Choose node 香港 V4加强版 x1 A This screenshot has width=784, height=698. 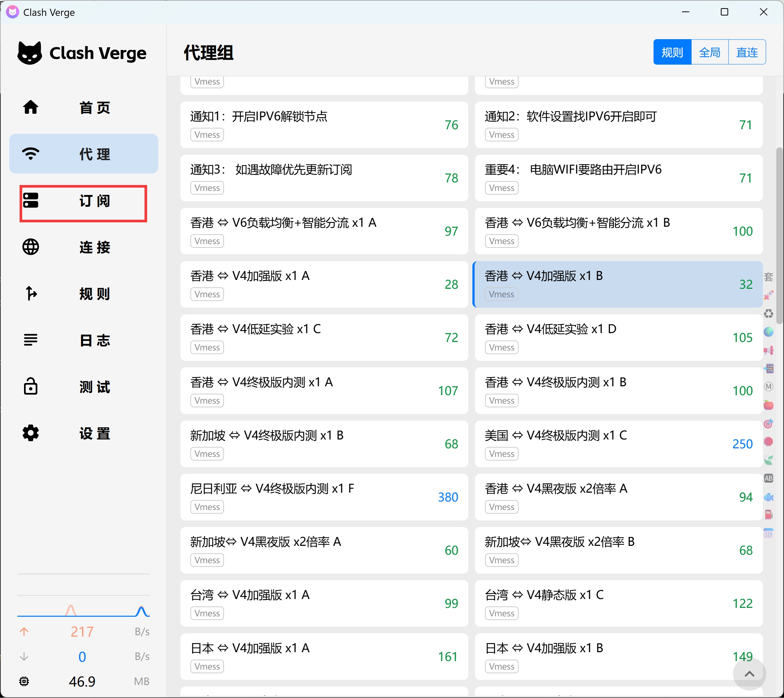[323, 284]
